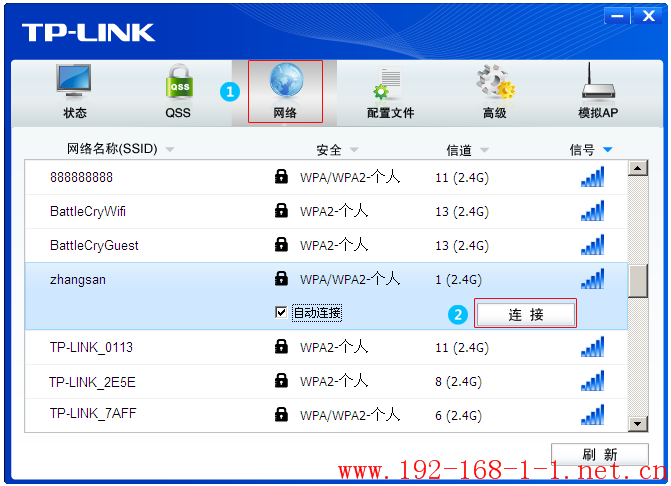Click signal bars icon for zhangsan
The height and width of the screenshot is (486, 671).
[x=593, y=279]
